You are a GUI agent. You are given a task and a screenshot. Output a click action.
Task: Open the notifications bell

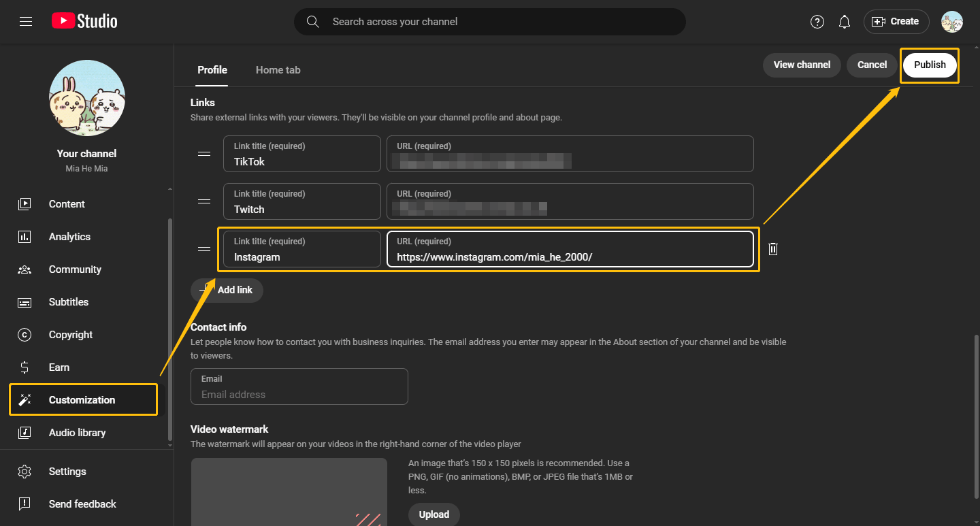click(x=845, y=22)
